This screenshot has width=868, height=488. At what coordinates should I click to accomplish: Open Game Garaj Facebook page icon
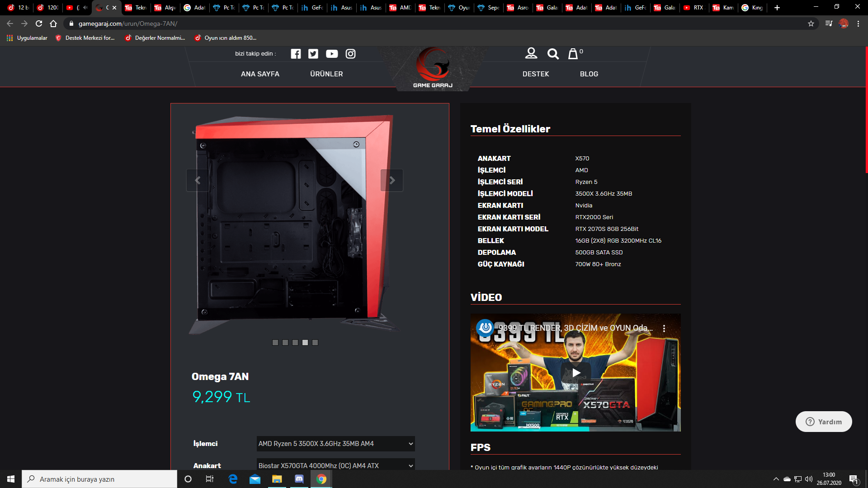pyautogui.click(x=296, y=54)
